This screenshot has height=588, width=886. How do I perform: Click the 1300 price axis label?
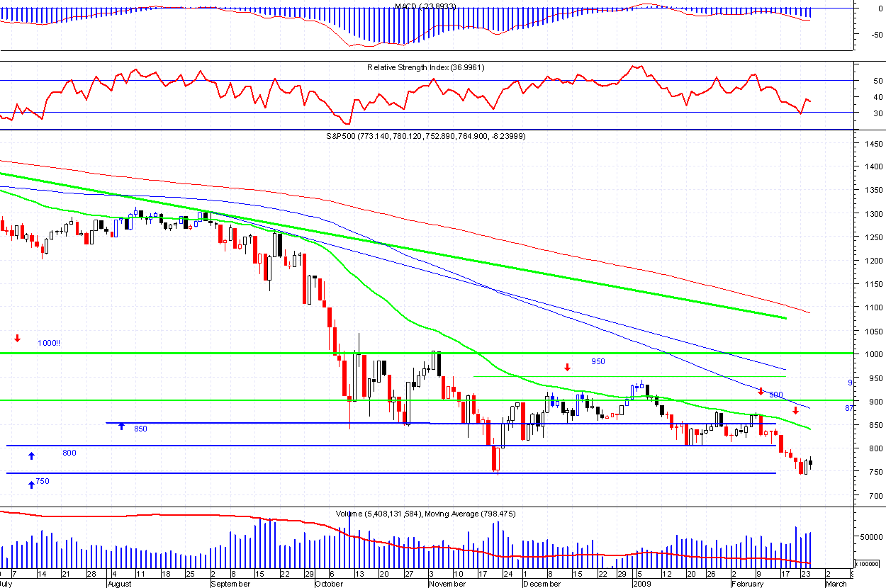point(873,214)
